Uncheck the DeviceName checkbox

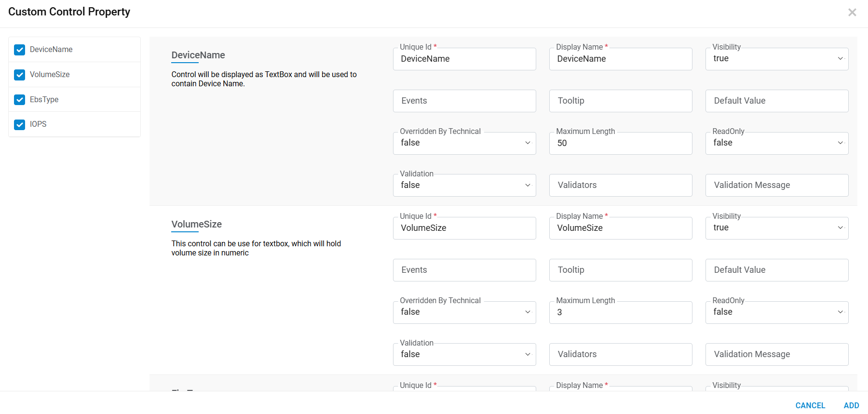[20, 50]
